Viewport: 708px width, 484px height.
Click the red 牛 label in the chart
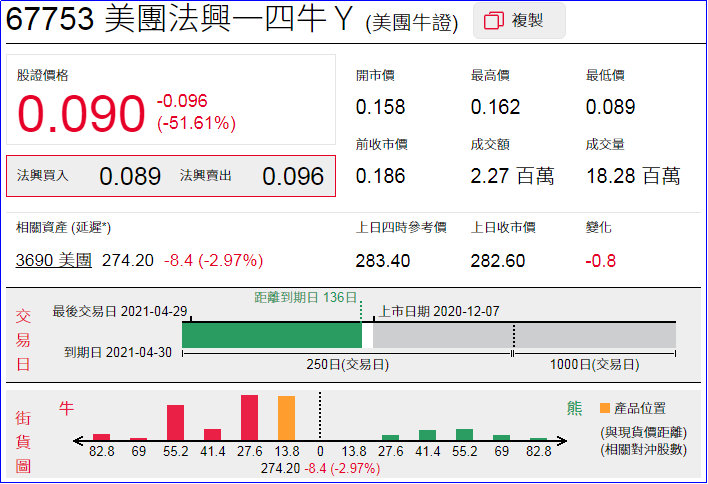pyautogui.click(x=66, y=408)
